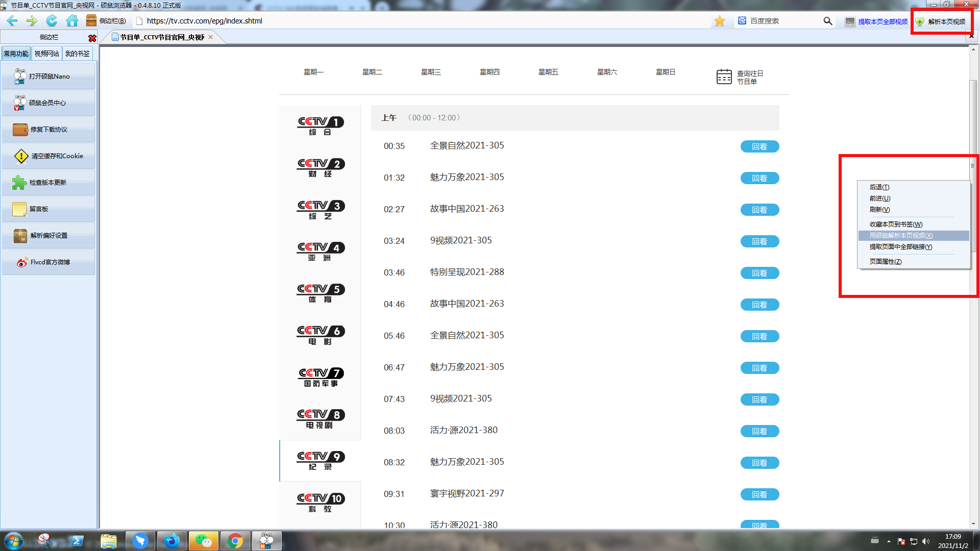Click 清空缓存和Cookie sidebar button
This screenshot has height=551, width=980.
tap(48, 156)
